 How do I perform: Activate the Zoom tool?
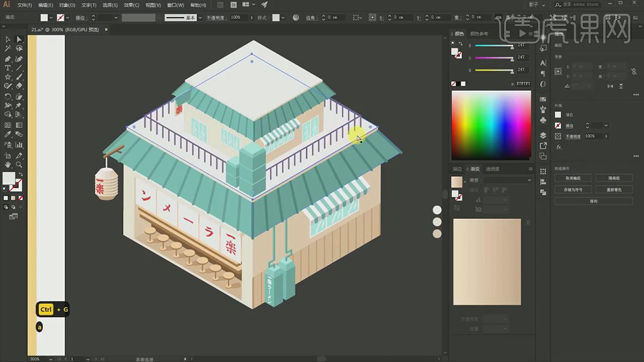(19, 165)
